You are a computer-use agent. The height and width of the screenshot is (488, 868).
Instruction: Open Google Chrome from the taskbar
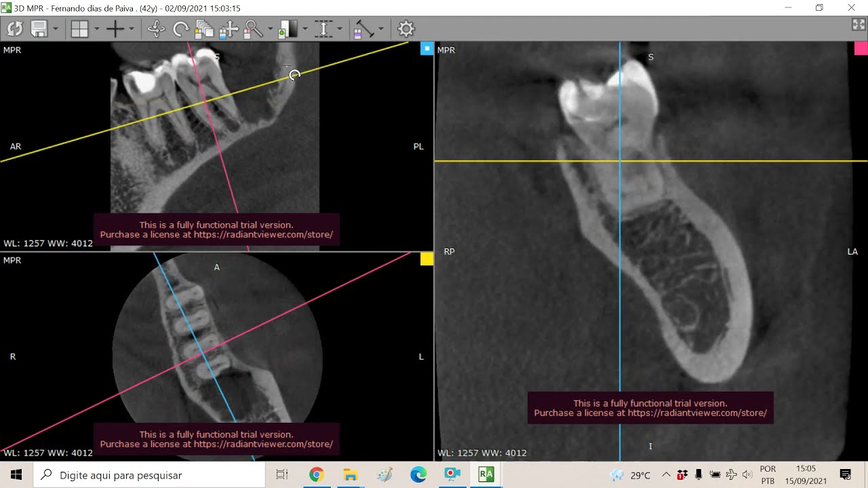coord(316,475)
